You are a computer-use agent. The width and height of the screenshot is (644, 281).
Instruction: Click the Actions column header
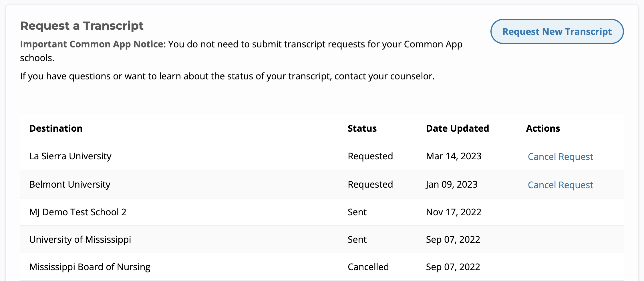pos(543,129)
